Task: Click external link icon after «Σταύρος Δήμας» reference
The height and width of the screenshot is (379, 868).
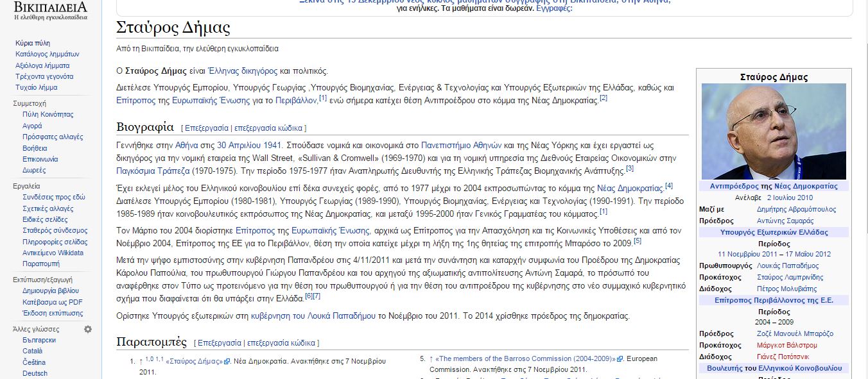Action: click(227, 362)
